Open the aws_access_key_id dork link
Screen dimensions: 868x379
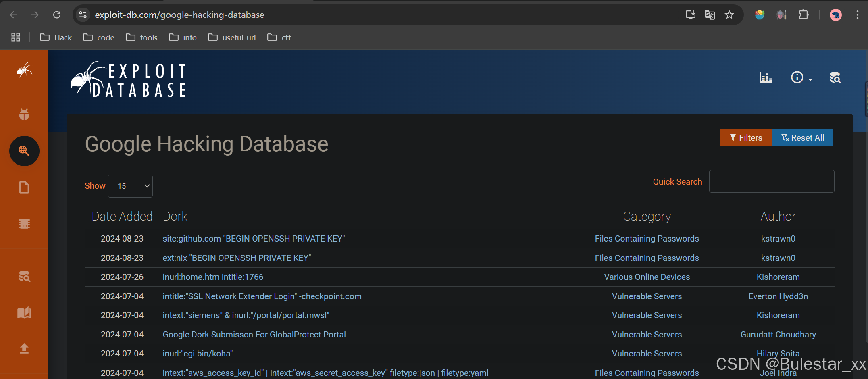(325, 373)
